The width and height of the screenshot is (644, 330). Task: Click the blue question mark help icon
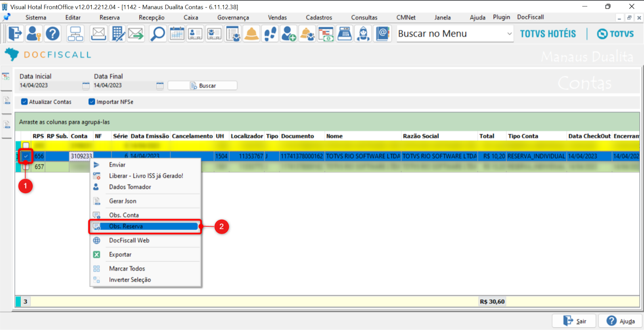click(x=52, y=34)
